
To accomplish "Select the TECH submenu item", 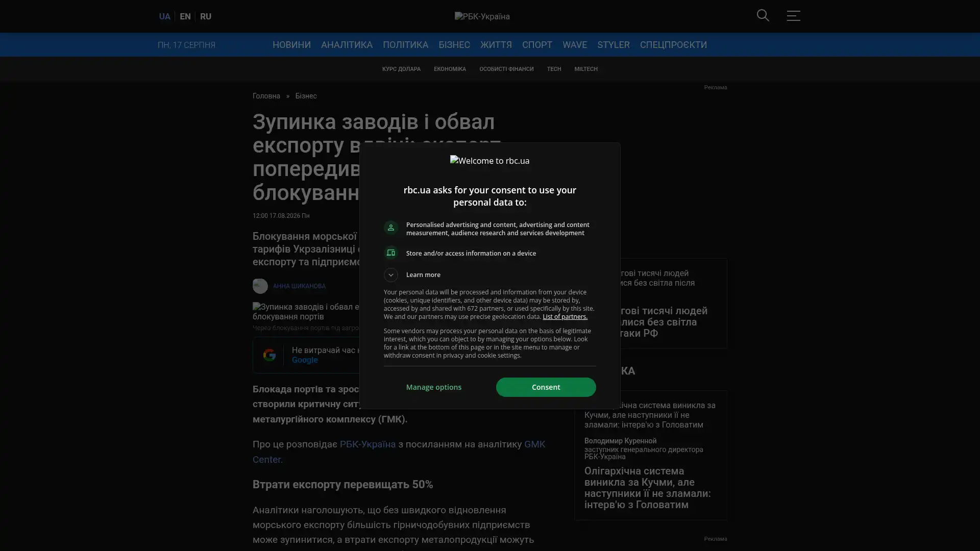I will [x=554, y=69].
